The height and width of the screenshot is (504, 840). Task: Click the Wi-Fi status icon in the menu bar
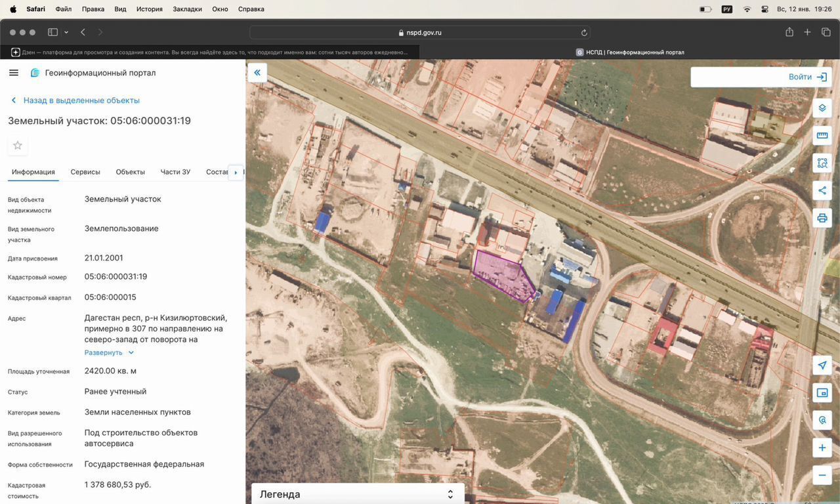point(747,9)
